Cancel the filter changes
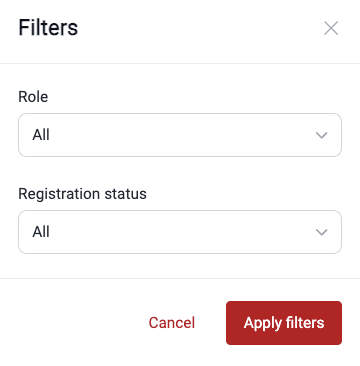The image size is (360, 366). click(172, 323)
